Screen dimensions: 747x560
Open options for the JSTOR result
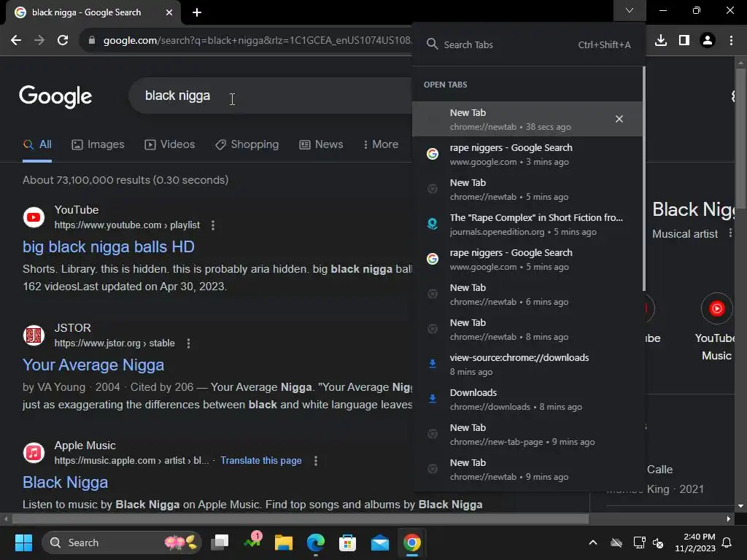click(189, 343)
